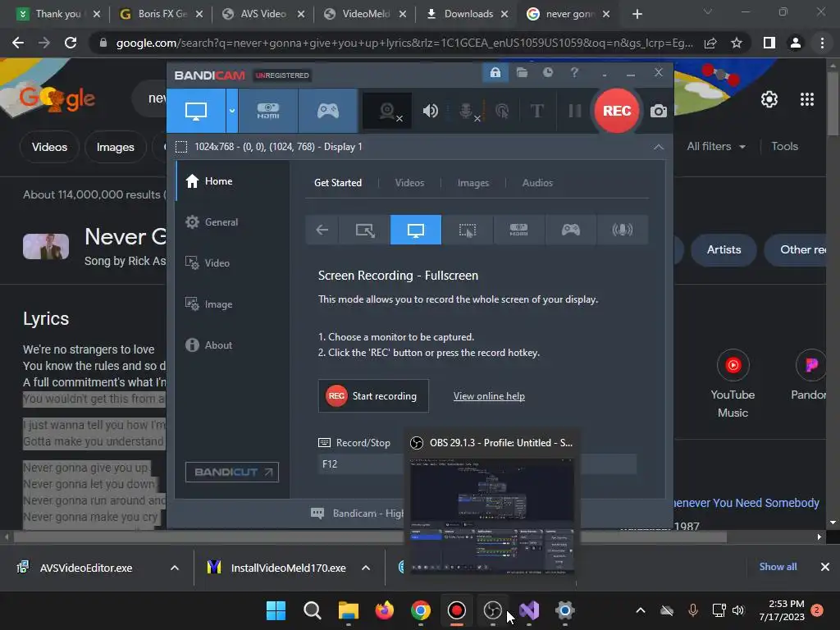
Task: Click the Artists chip
Action: click(x=724, y=249)
